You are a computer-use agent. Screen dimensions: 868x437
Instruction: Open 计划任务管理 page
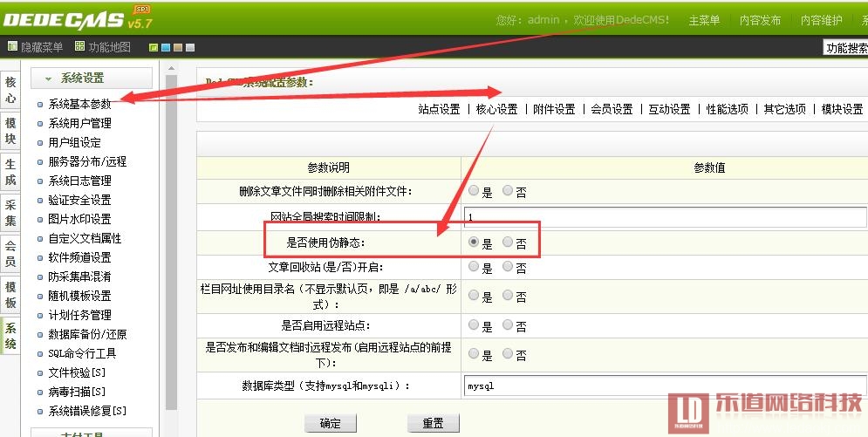79,315
